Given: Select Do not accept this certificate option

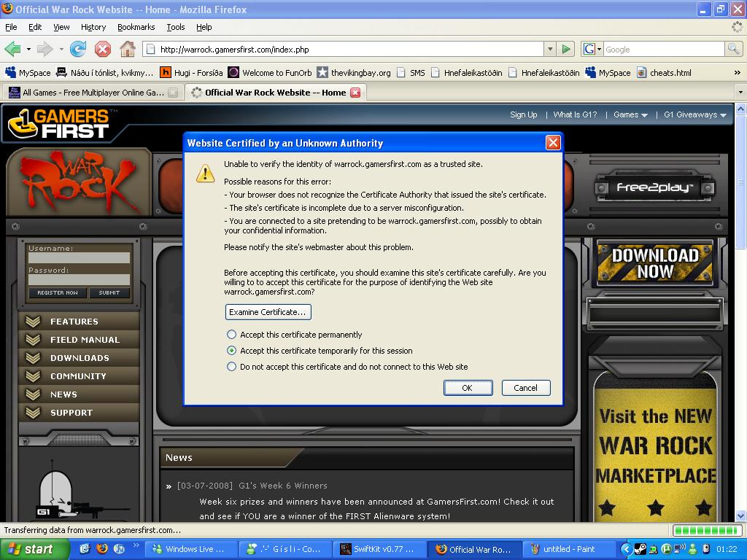Looking at the screenshot, I should (x=231, y=367).
